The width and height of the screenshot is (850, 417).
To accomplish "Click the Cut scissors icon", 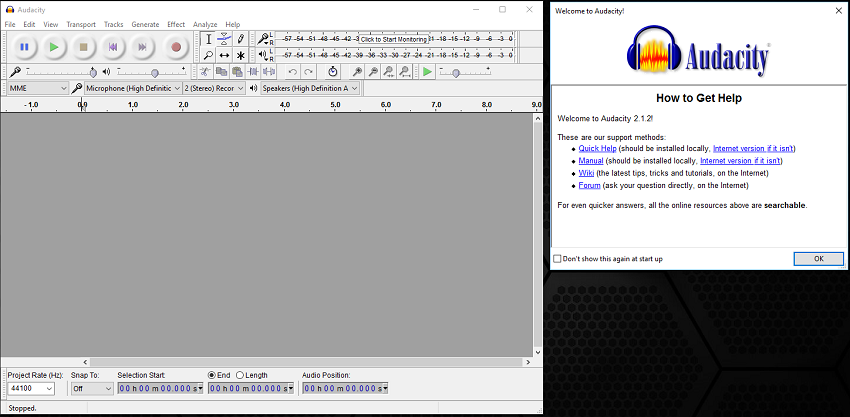I will [x=204, y=72].
